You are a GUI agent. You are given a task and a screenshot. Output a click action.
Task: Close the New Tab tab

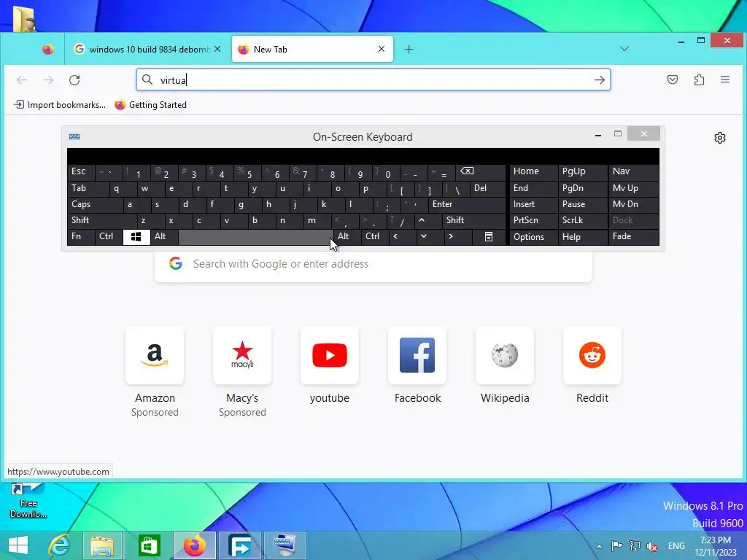(x=381, y=49)
